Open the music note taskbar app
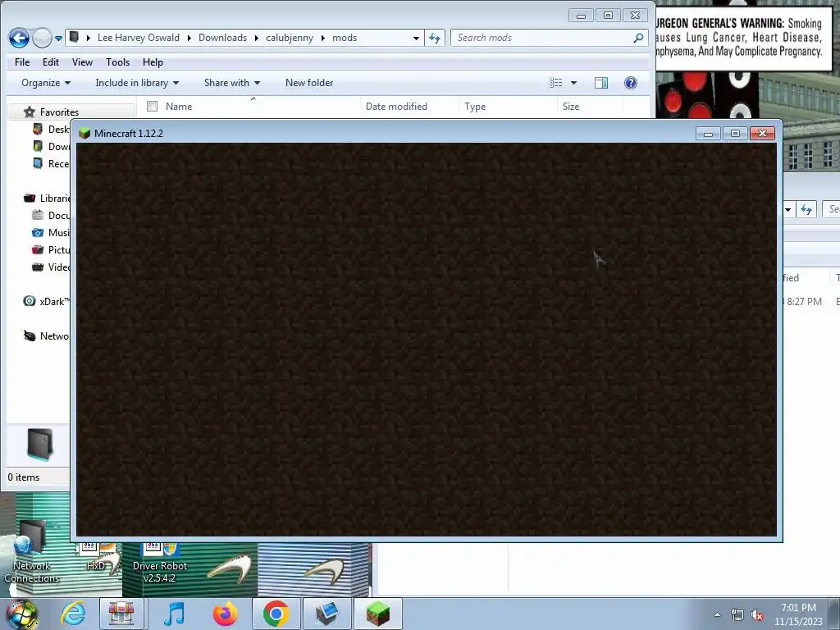This screenshot has width=840, height=630. (174, 614)
